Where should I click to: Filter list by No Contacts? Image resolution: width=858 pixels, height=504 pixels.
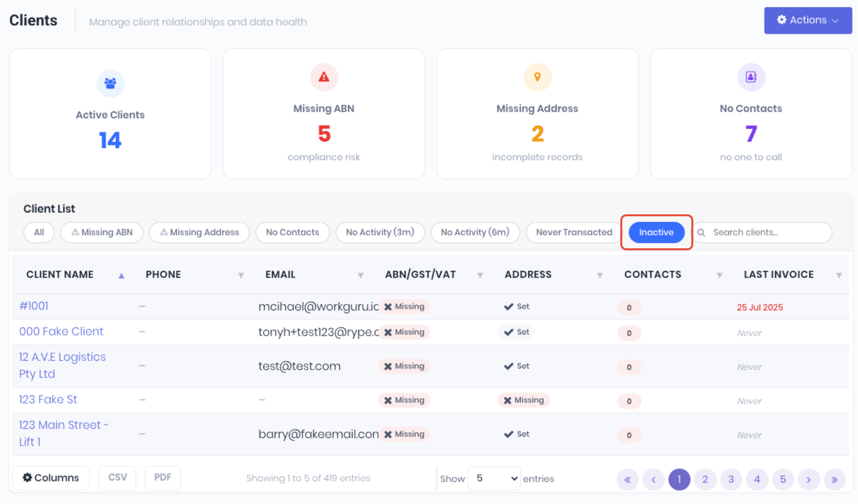pos(292,233)
